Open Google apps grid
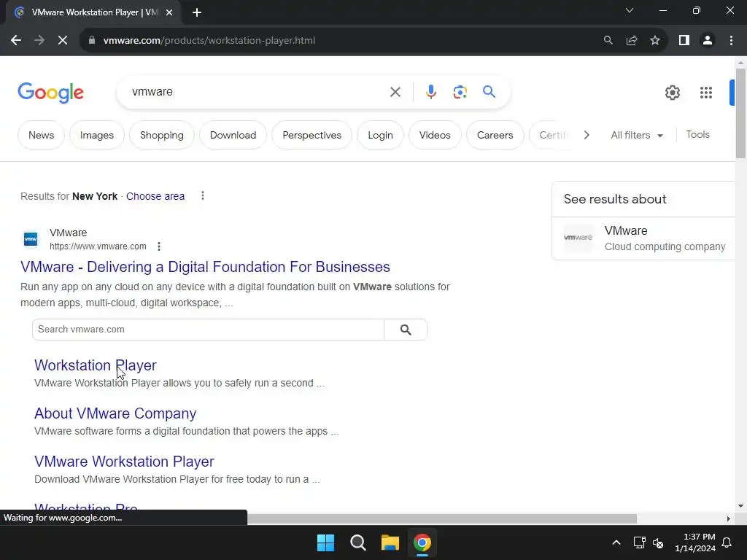The image size is (747, 560). pos(705,93)
